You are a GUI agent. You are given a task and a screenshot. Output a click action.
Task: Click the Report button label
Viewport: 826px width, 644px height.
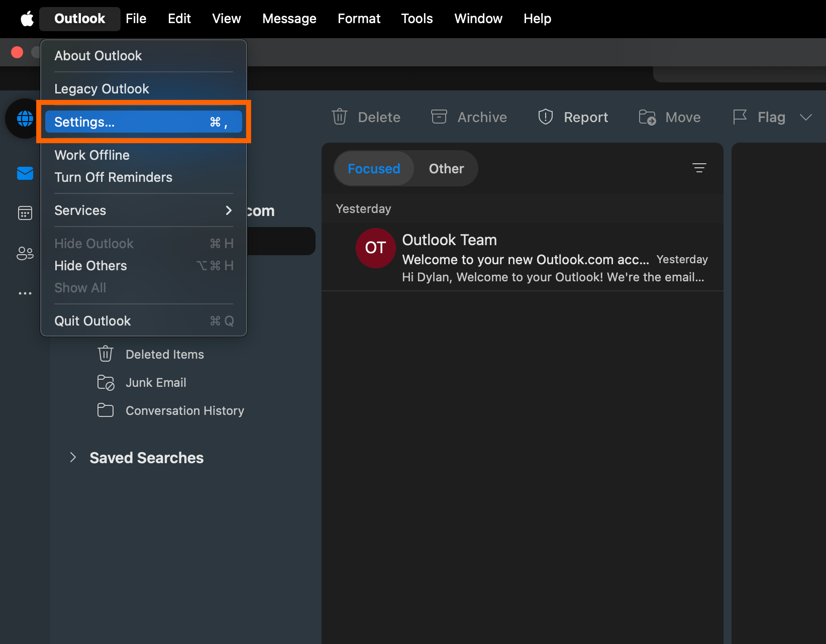point(586,117)
